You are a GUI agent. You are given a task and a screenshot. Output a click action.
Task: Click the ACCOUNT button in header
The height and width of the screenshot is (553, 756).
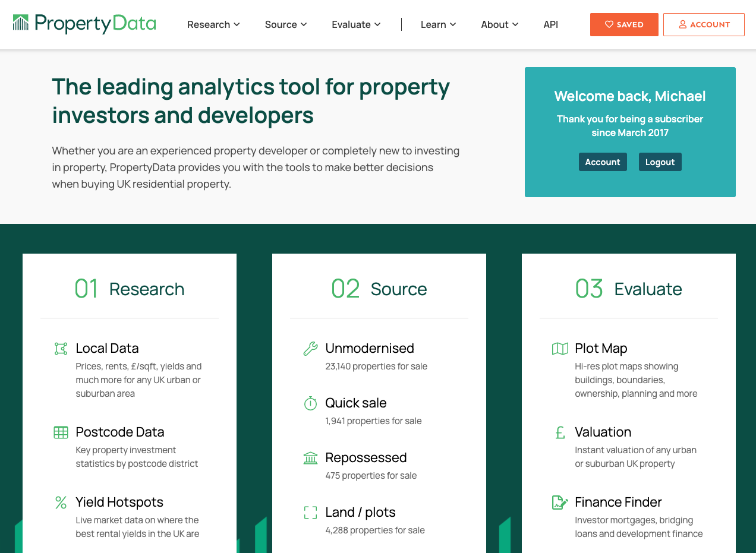tap(704, 24)
